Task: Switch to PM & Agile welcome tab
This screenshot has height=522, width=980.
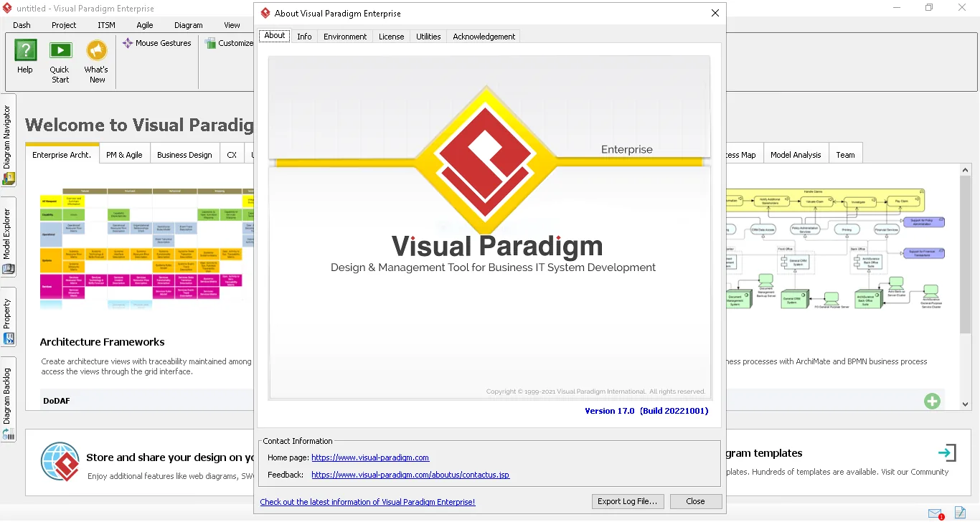Action: click(124, 155)
